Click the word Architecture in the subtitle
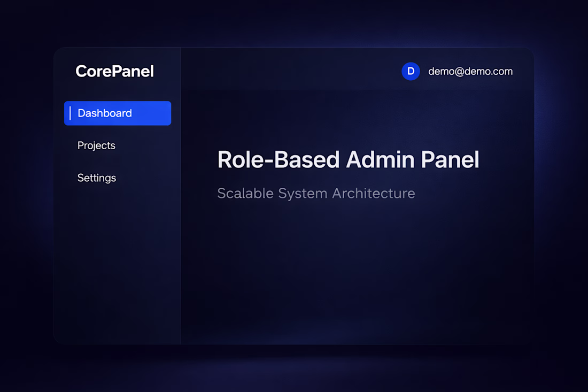Image resolution: width=588 pixels, height=392 pixels. click(x=374, y=193)
